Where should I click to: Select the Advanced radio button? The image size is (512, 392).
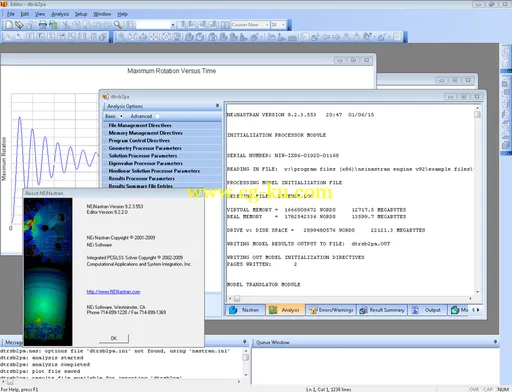(x=158, y=116)
